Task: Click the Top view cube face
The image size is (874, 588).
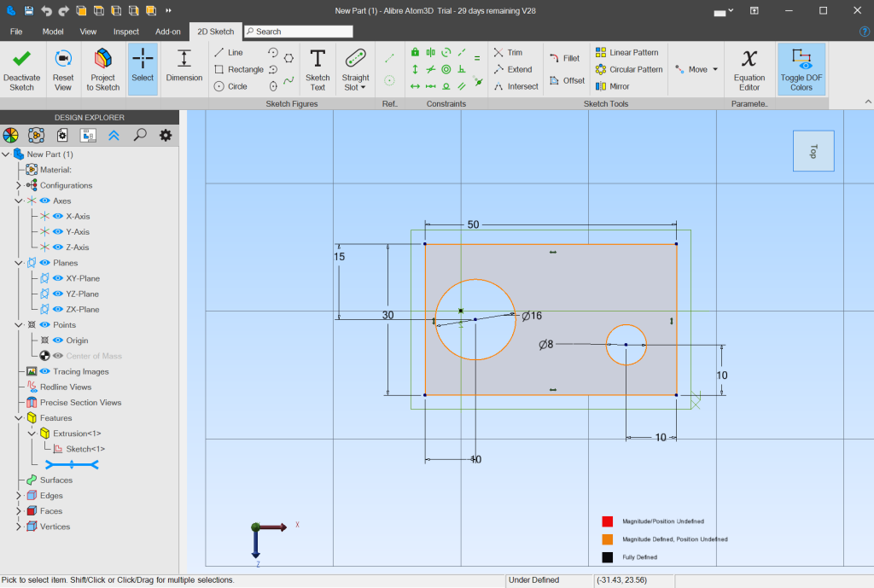Action: (813, 151)
